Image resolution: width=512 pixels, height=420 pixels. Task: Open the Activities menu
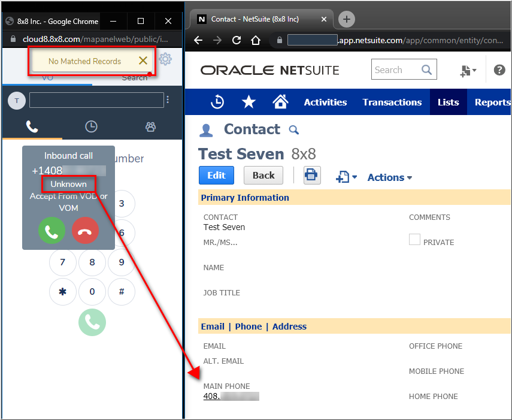click(325, 102)
